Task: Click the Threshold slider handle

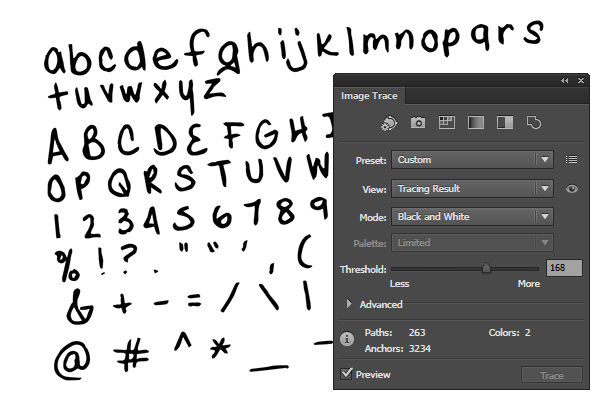Action: click(486, 268)
